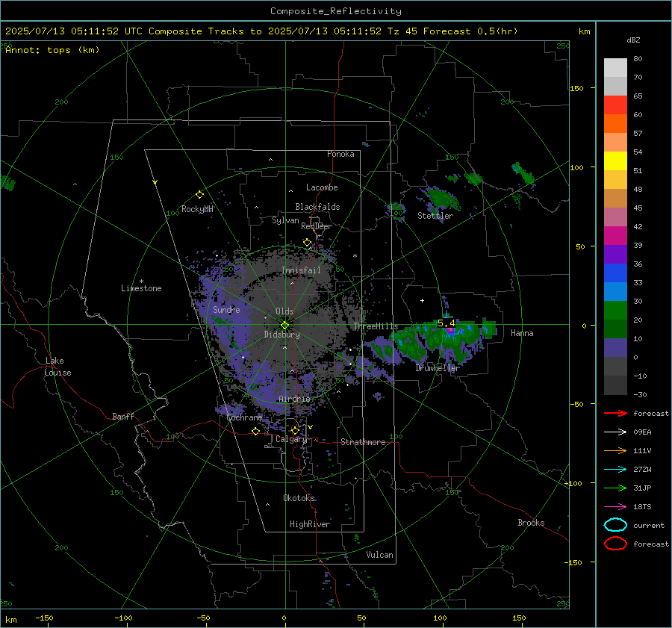This screenshot has height=628, width=672.
Task: Click the white asterisk marker above Limestone
Action: (x=141, y=282)
